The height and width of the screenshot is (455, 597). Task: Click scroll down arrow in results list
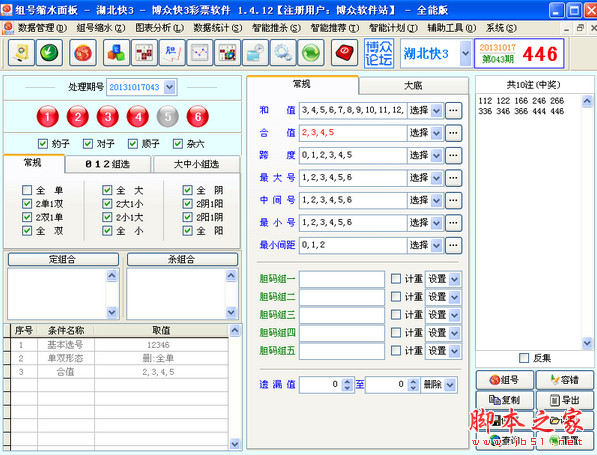[x=587, y=343]
